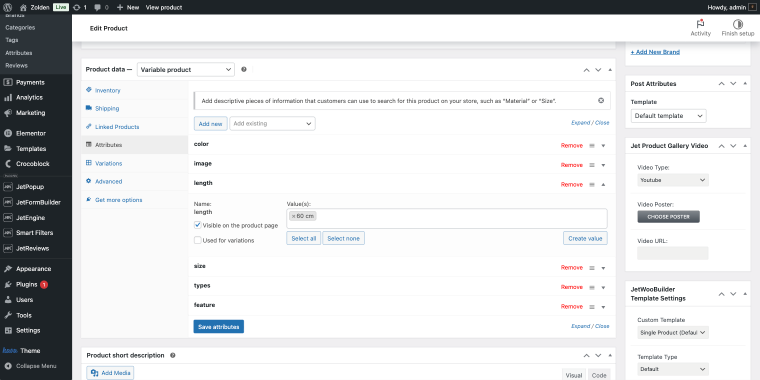Viewport: 760px width, 380px height.
Task: Remove the color attribute
Action: tap(571, 145)
